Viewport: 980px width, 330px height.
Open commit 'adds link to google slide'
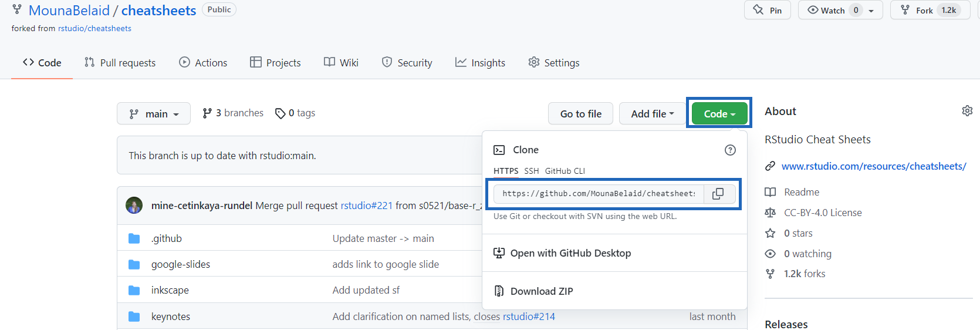(x=386, y=264)
